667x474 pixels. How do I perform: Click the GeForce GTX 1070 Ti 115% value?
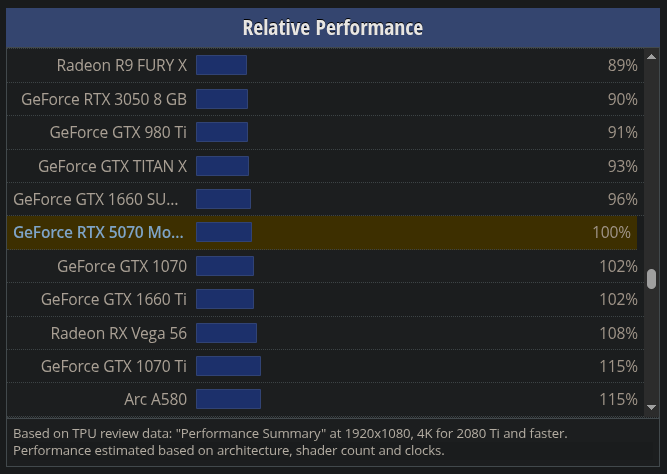pos(619,366)
